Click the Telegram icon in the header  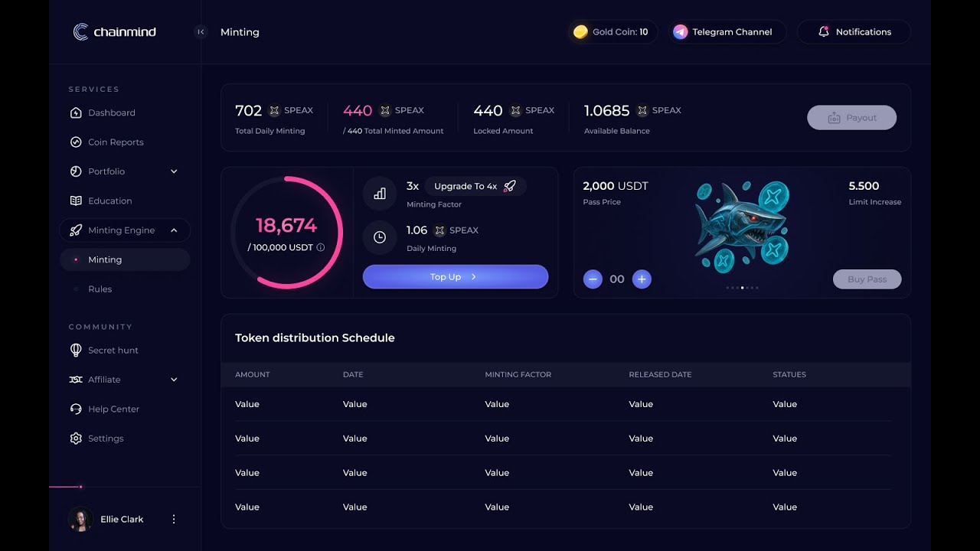pos(680,31)
